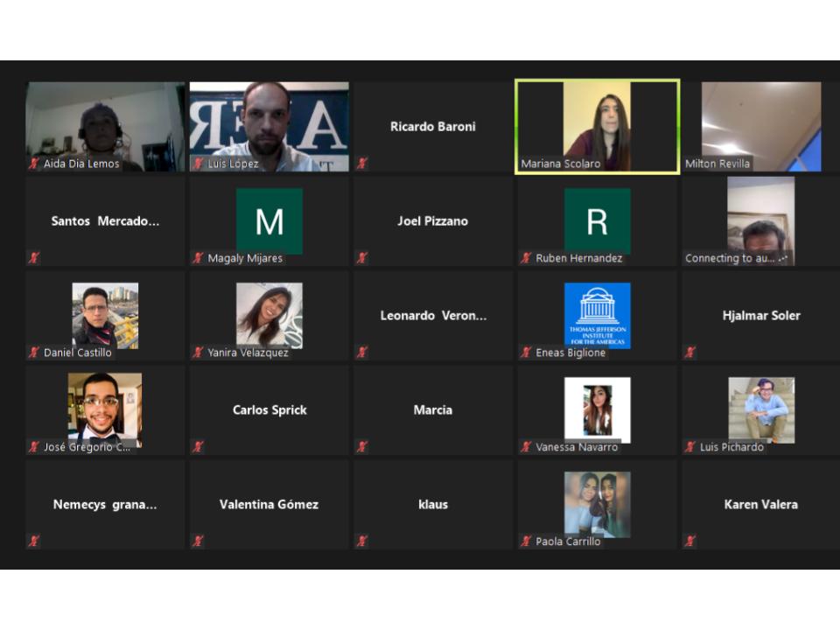Image resolution: width=840 pixels, height=630 pixels.
Task: Click muted mic icon next to Ruben Hernandez
Action: [527, 258]
